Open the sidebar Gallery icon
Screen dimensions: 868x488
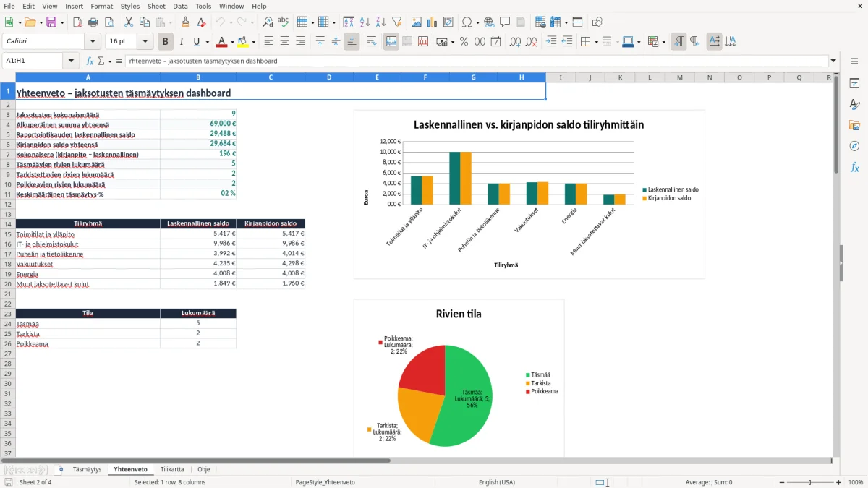coord(854,125)
